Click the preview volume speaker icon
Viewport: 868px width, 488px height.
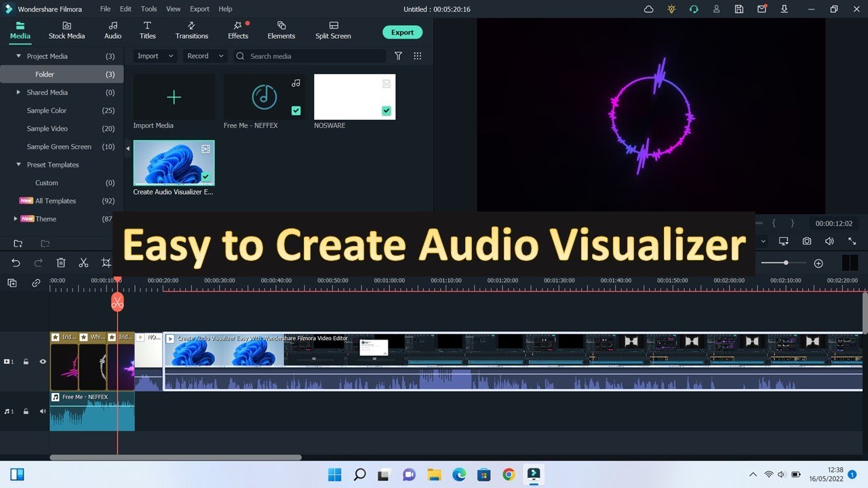(x=829, y=241)
